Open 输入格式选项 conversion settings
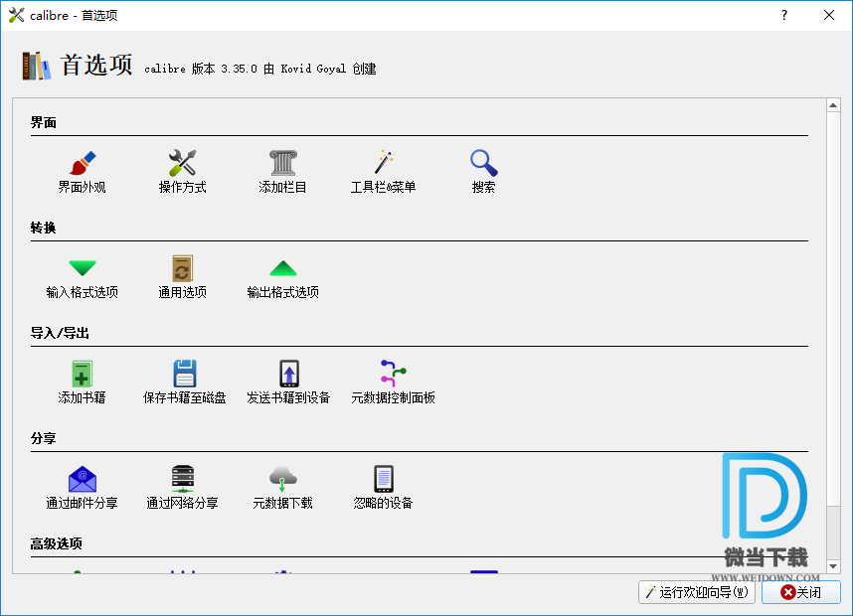This screenshot has height=616, width=853. [83, 277]
